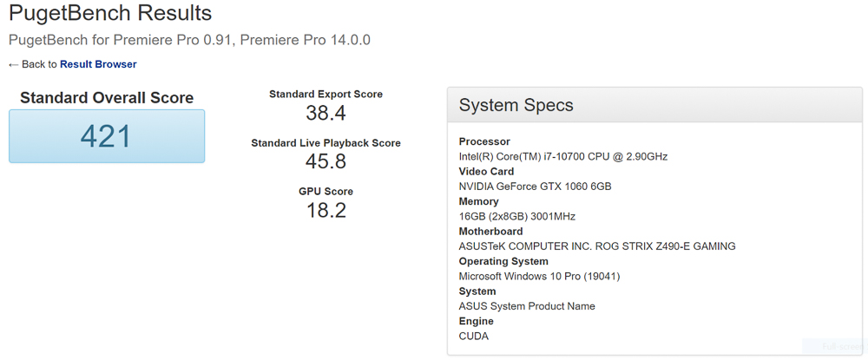Click the ROG STRIX Z490-E GAMING motherboard entry

tap(596, 246)
